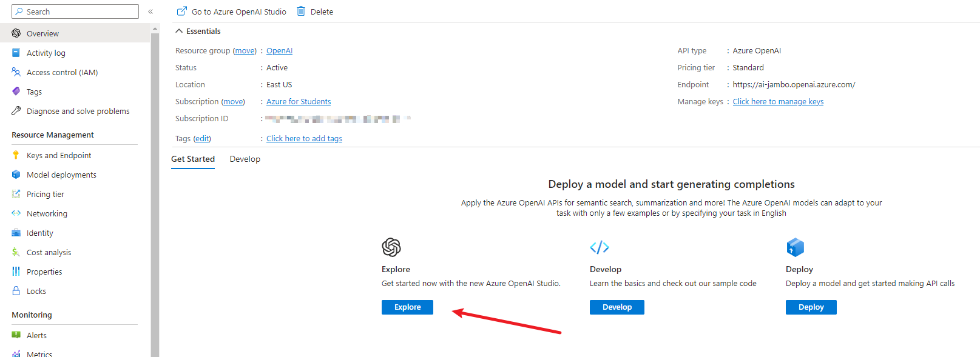Select the endpoint URL text
Image resolution: width=980 pixels, height=357 pixels.
tap(794, 85)
